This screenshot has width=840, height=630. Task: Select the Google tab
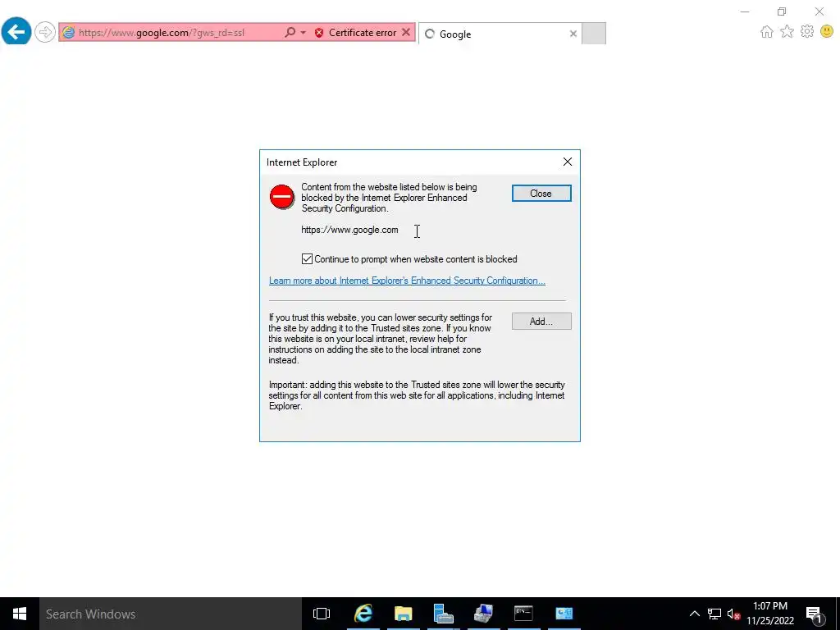[500, 34]
